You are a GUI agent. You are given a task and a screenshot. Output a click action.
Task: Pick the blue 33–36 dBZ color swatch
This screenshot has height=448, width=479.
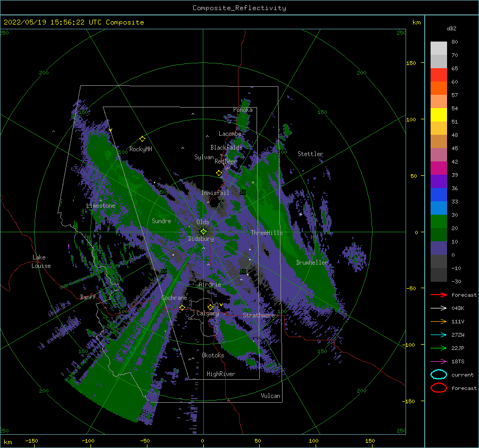click(439, 195)
